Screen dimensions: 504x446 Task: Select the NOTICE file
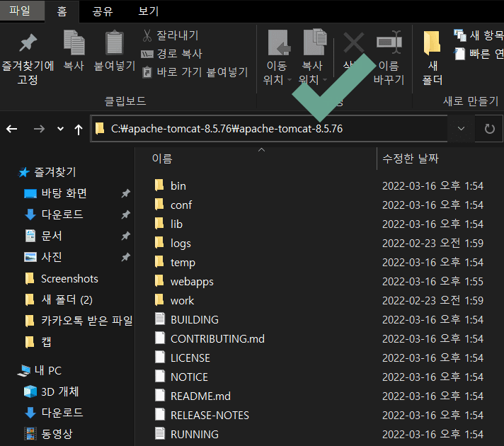189,377
